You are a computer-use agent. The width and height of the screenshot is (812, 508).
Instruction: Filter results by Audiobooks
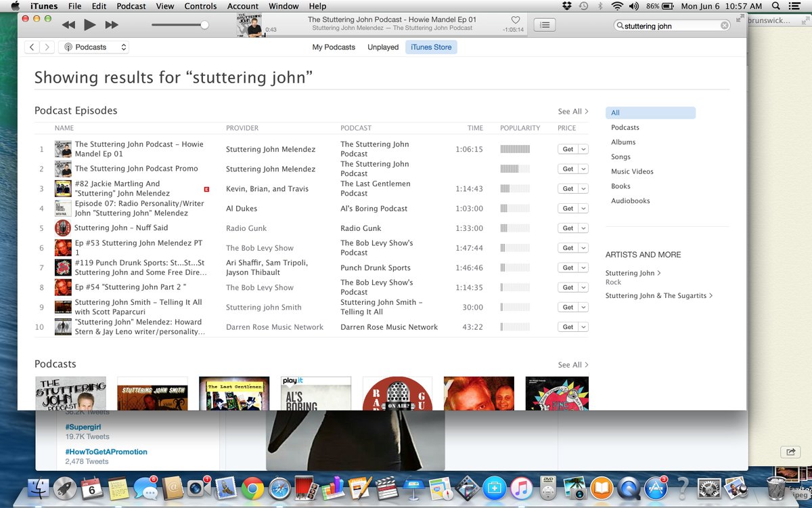coord(630,201)
